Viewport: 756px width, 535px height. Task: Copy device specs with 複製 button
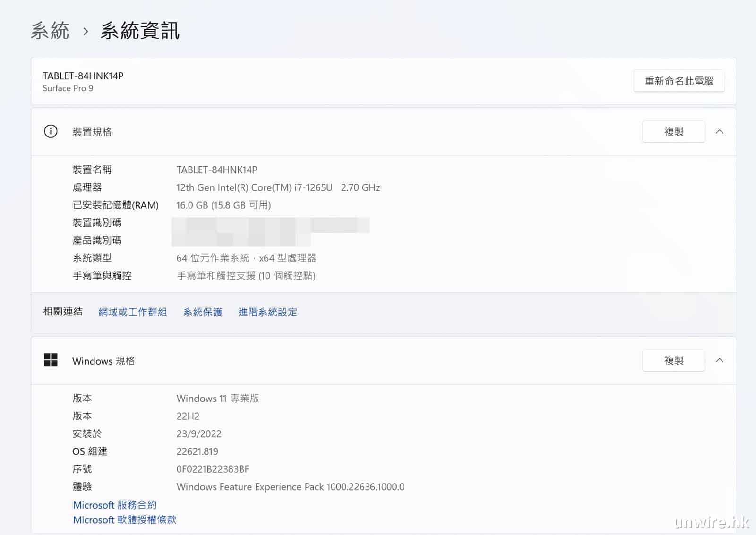673,132
